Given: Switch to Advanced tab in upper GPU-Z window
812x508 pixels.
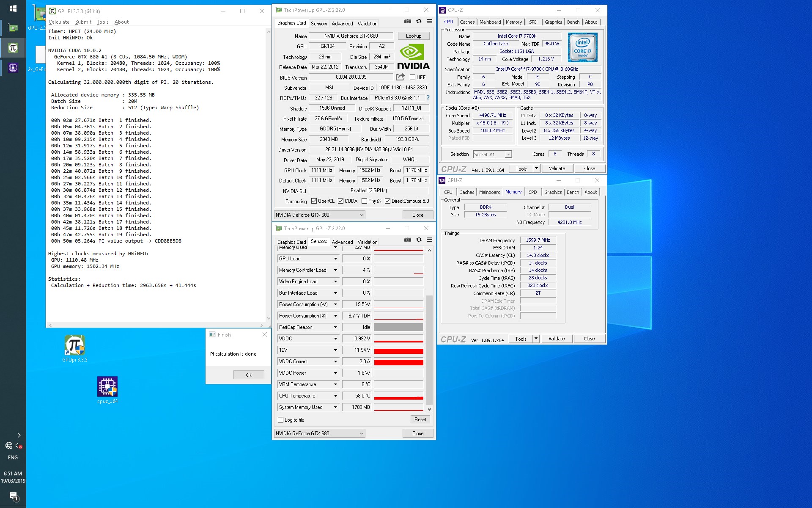Looking at the screenshot, I should tap(342, 24).
